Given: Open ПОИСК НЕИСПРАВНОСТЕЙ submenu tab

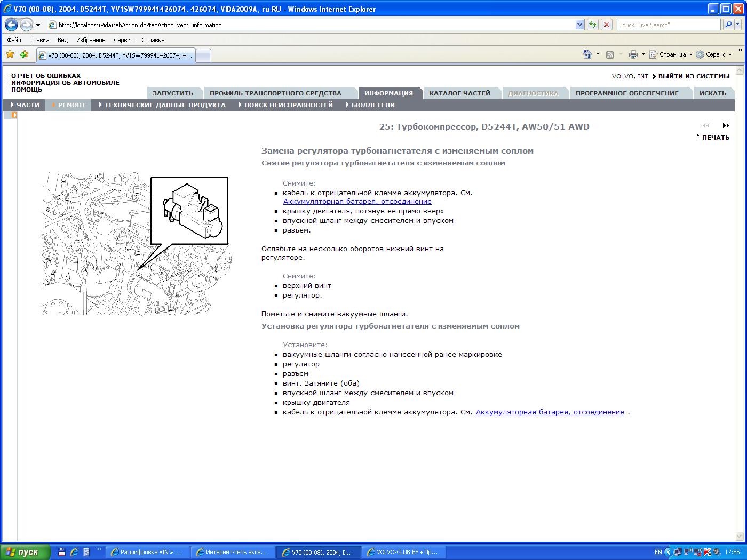Looking at the screenshot, I should [x=288, y=105].
